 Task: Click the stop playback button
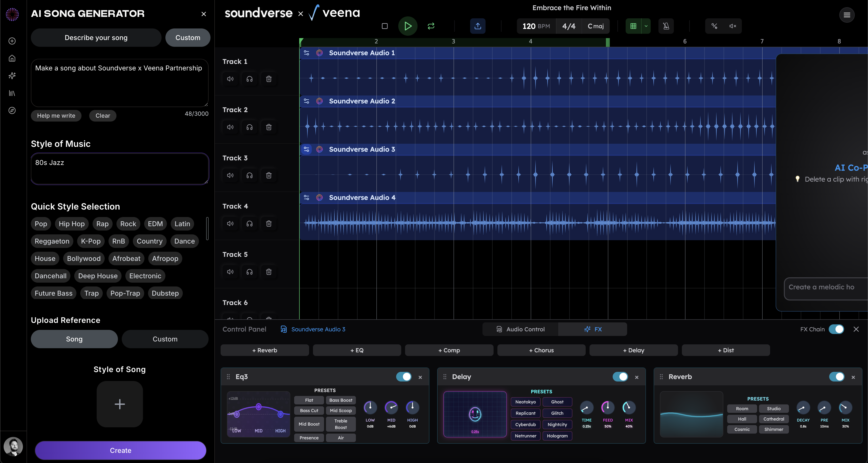(x=385, y=26)
